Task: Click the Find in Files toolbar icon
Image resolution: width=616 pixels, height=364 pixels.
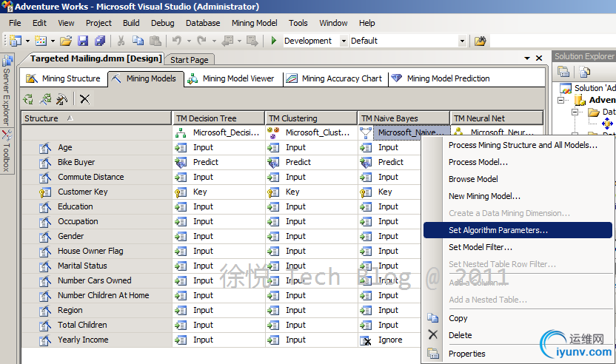Action: 480,41
